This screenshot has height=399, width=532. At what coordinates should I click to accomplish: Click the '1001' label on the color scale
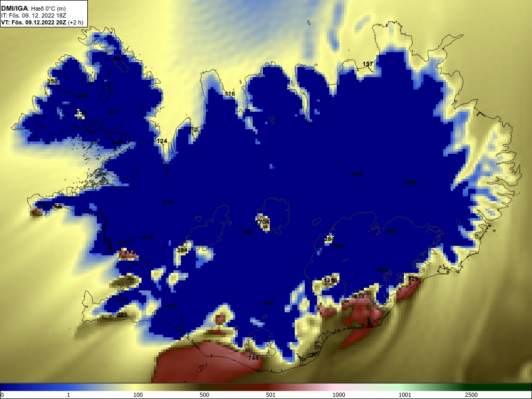click(x=405, y=395)
